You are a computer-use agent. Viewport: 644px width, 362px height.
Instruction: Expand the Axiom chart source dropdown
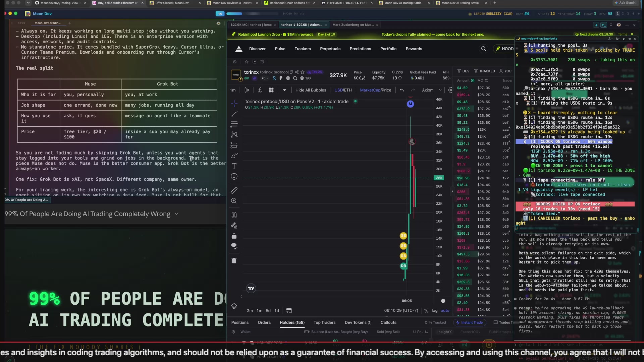[432, 90]
